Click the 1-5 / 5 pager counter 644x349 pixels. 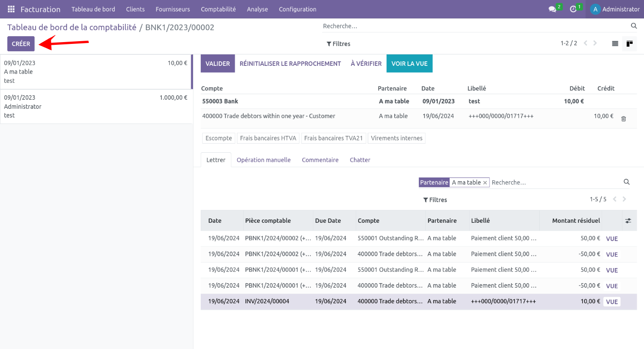[x=598, y=199]
